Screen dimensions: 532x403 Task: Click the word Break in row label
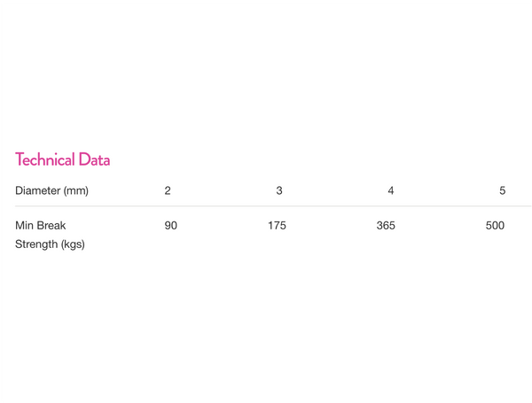coord(51,226)
